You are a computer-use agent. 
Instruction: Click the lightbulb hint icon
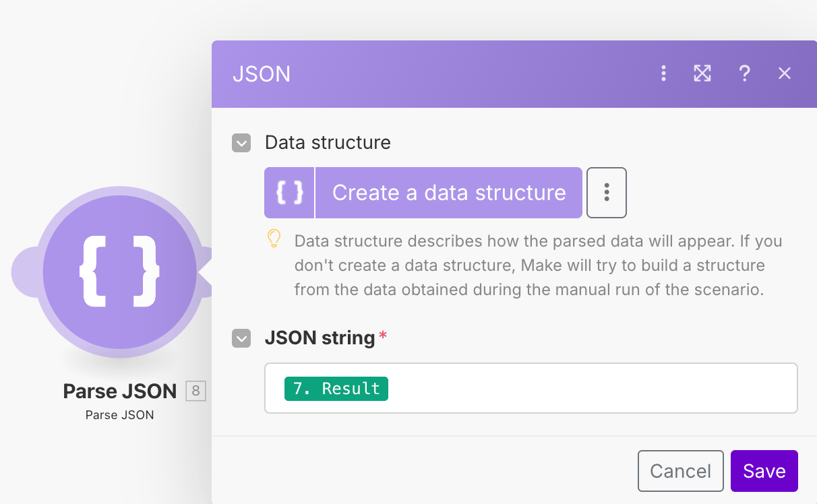(x=274, y=240)
